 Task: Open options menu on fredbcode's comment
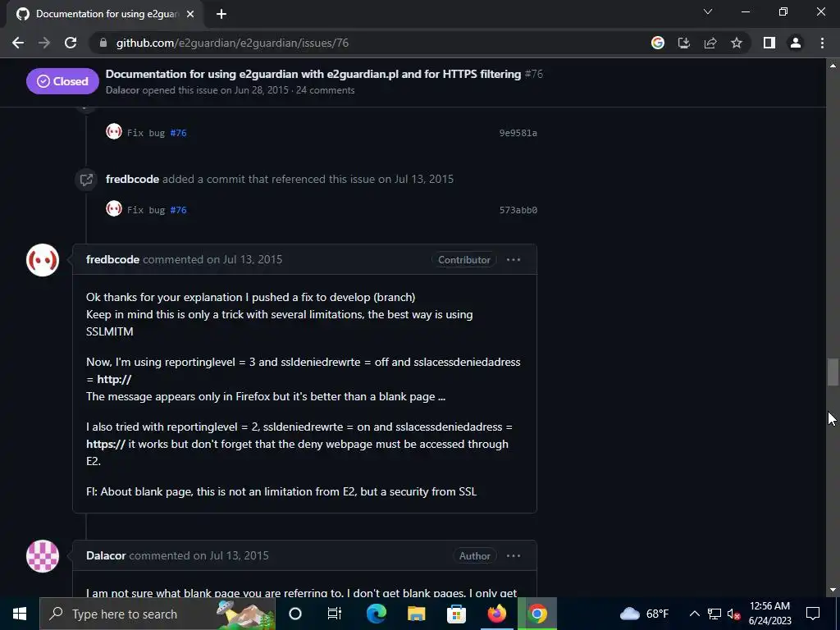point(514,260)
